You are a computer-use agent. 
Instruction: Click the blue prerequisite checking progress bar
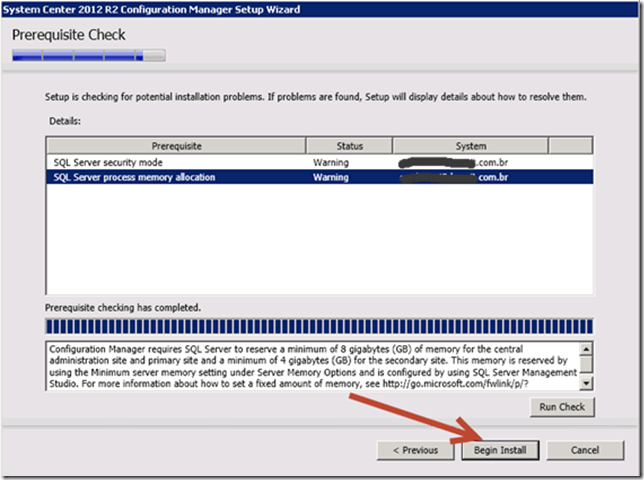click(x=320, y=326)
